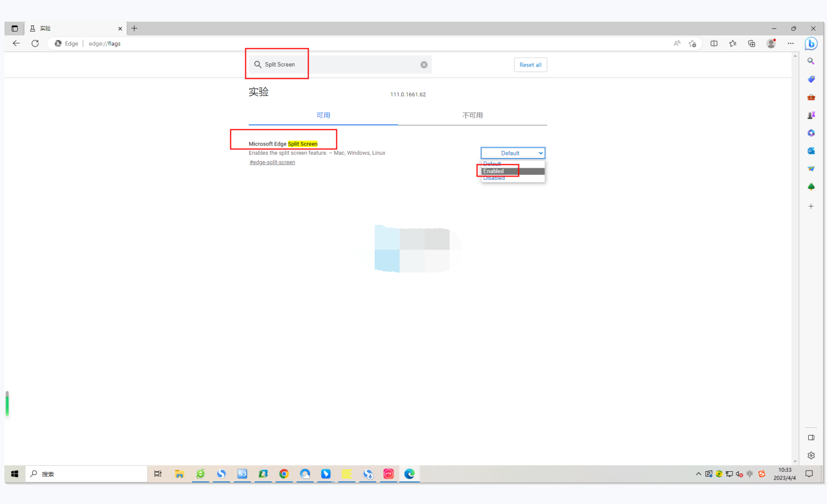The image size is (827, 504).
Task: Expand the Split Screen Default dropdown
Action: (513, 153)
